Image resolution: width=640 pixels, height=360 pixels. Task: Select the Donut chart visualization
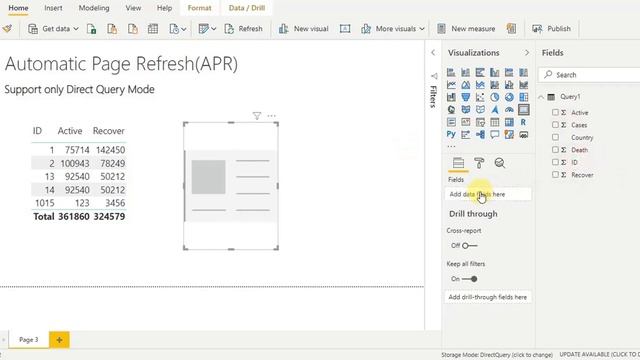pyautogui.click(x=509, y=97)
